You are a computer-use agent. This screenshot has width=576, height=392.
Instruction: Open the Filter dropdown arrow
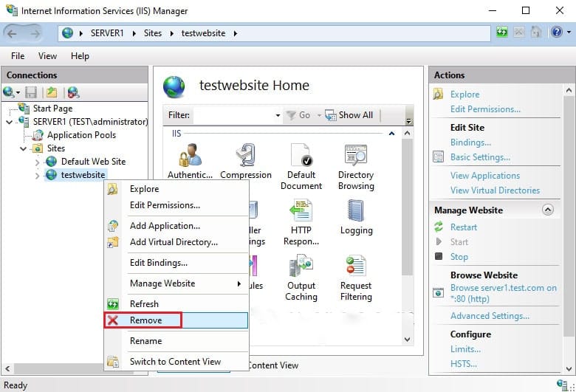(x=278, y=115)
